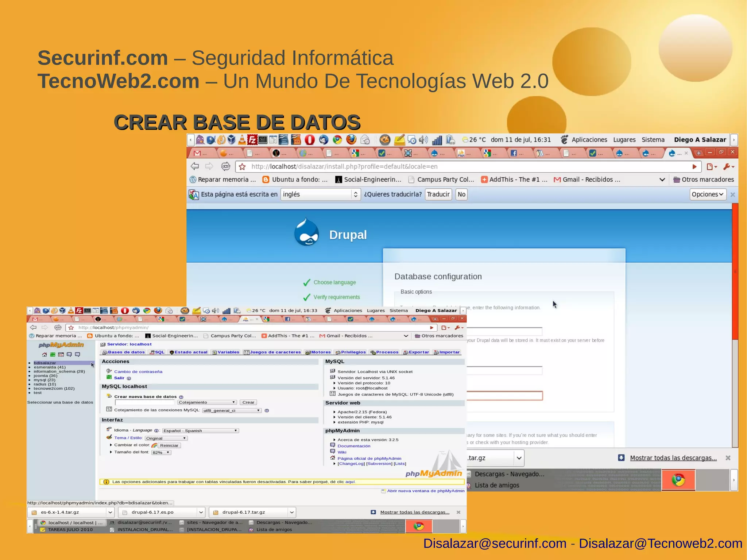Image resolution: width=747 pixels, height=560 pixels.
Task: Open the 82% font size dropdown
Action: tap(161, 452)
